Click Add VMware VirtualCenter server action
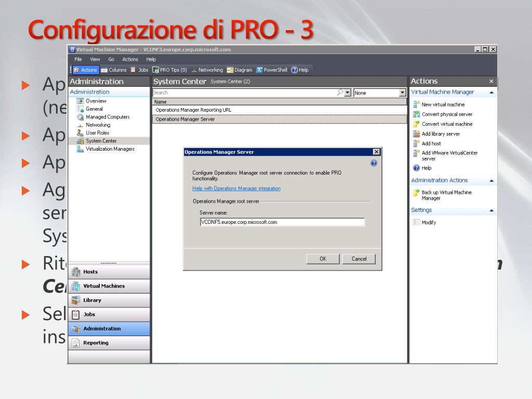The image size is (532, 399). [445, 155]
